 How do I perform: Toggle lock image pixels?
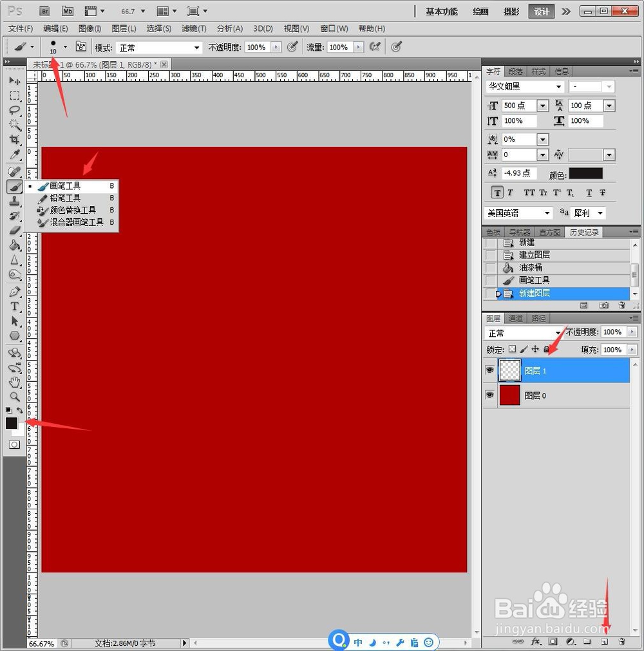pyautogui.click(x=524, y=349)
